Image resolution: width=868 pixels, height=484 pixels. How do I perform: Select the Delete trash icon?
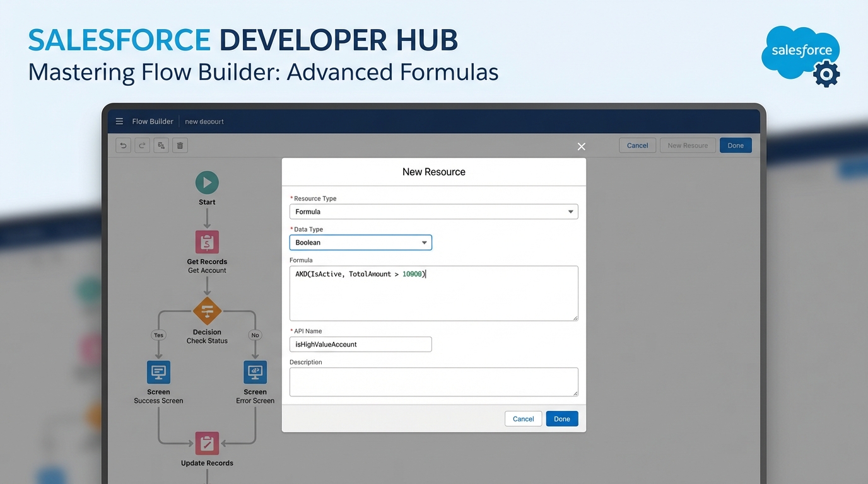tap(180, 145)
